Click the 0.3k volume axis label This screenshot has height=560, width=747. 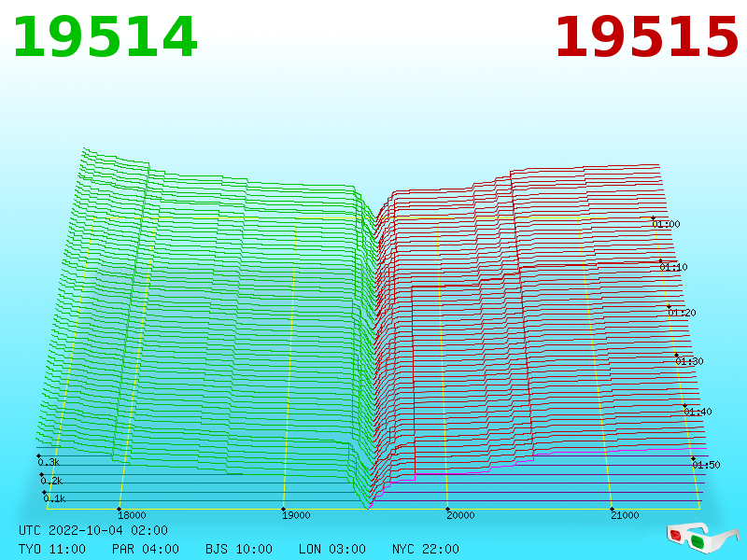click(x=49, y=462)
